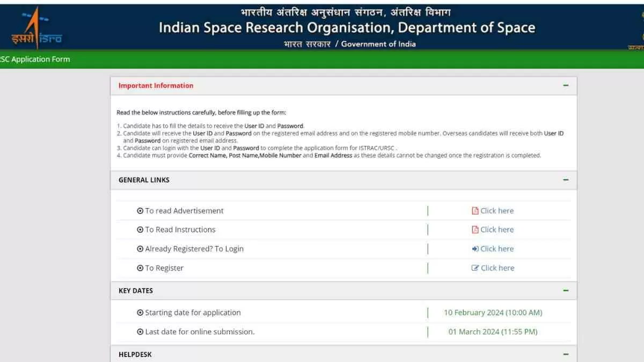
Task: Click 'To read Advertisement' row label
Action: 184,211
